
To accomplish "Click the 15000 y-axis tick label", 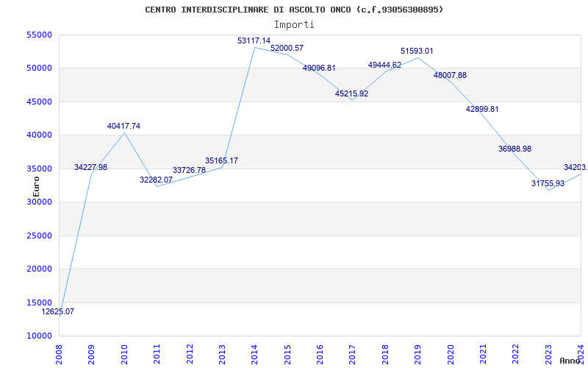I will 39,302.
